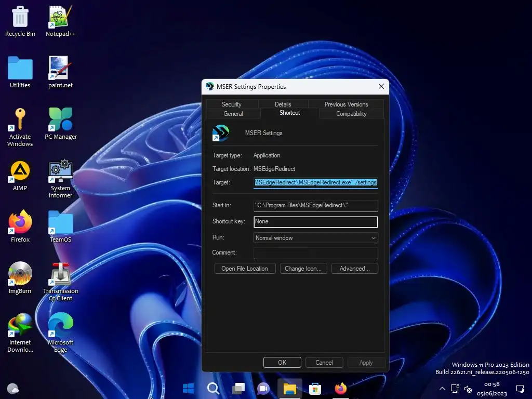The width and height of the screenshot is (532, 399).
Task: Click the Target location value MSEdgeRedirect
Action: pos(274,169)
